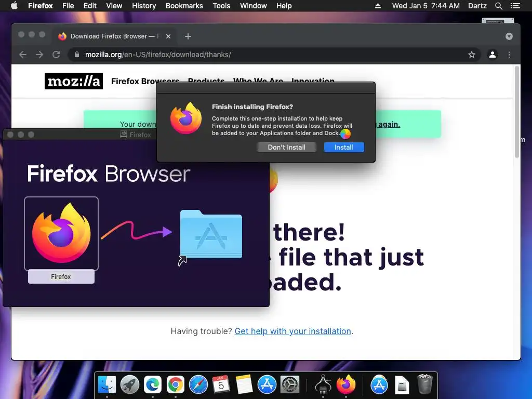This screenshot has width=532, height=399.
Task: Click the Firefox logo in the dialog
Action: pos(186,118)
